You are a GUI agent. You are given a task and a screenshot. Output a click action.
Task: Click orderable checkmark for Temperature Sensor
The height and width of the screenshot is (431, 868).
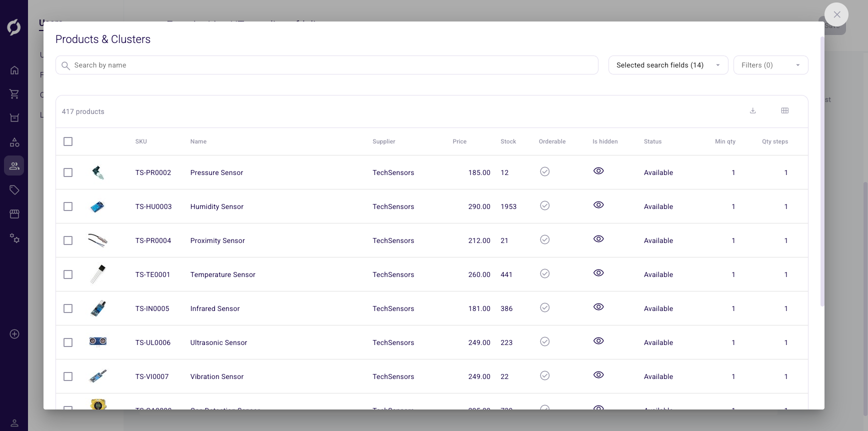point(545,273)
